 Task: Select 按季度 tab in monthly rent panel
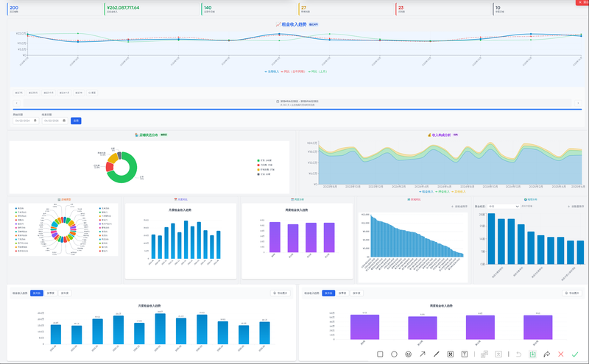[x=51, y=293]
